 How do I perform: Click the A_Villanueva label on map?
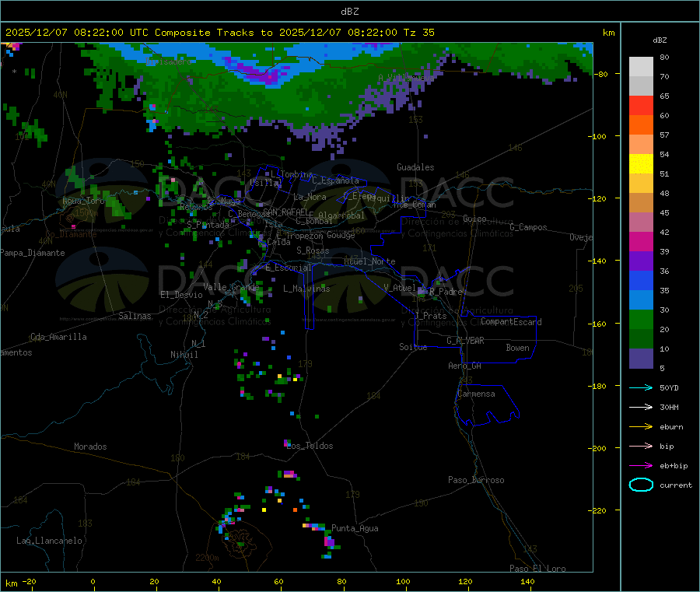(406, 78)
